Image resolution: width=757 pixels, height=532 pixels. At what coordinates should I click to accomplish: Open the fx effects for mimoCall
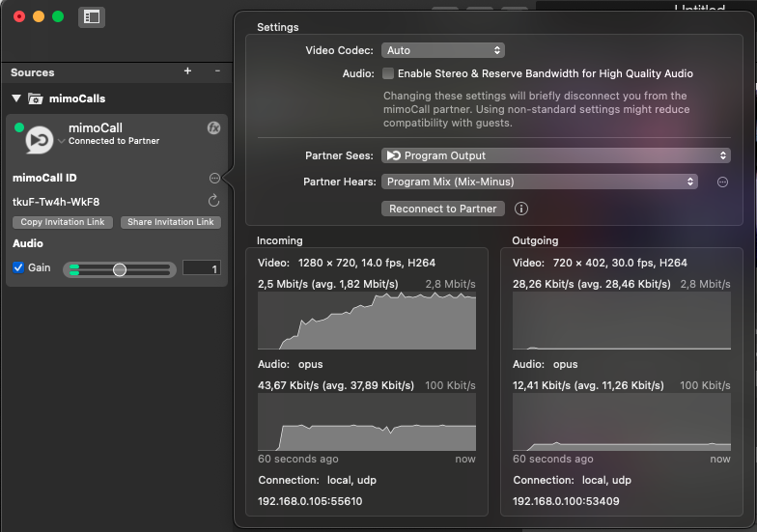(214, 128)
